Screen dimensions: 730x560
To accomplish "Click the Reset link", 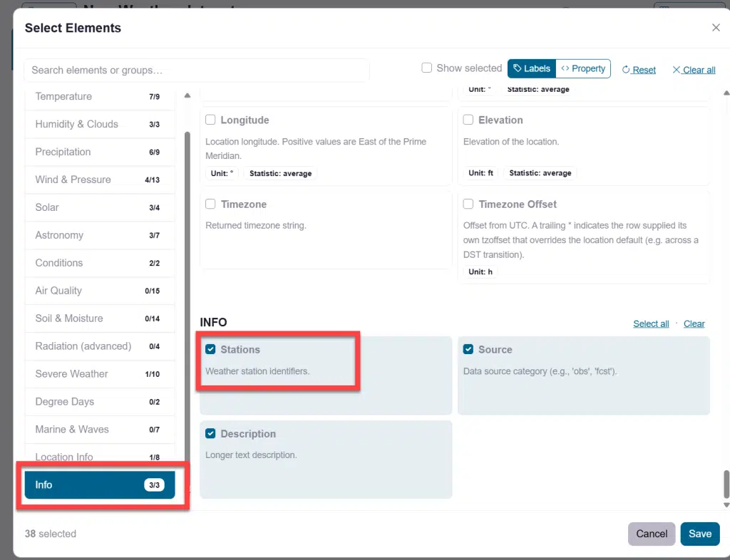I will coord(639,70).
